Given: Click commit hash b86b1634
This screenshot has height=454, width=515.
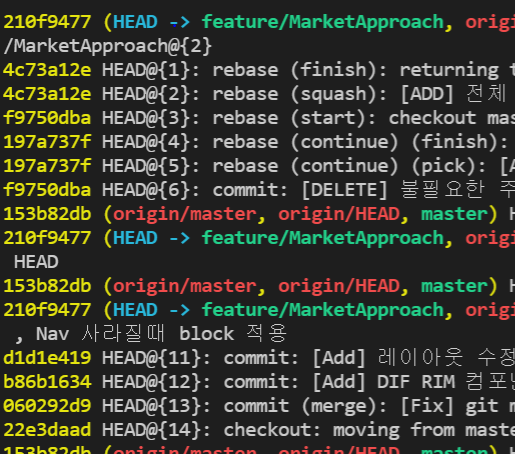Looking at the screenshot, I should [47, 382].
